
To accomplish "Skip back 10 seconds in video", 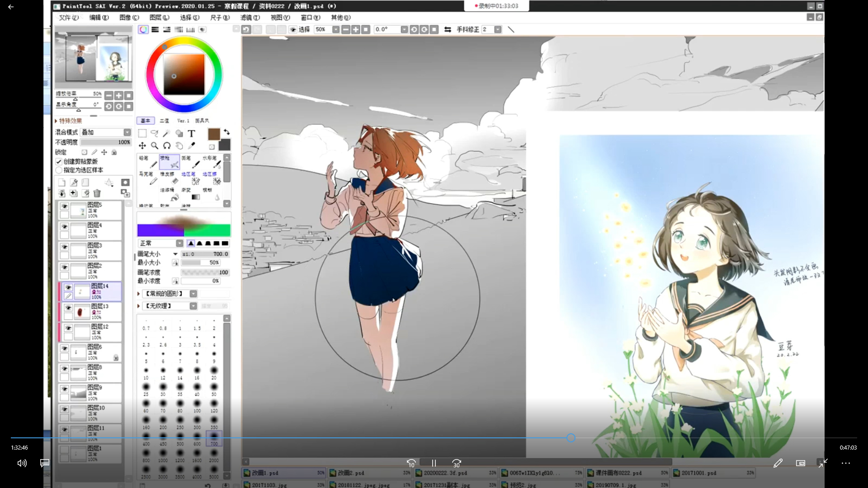I will 411,463.
